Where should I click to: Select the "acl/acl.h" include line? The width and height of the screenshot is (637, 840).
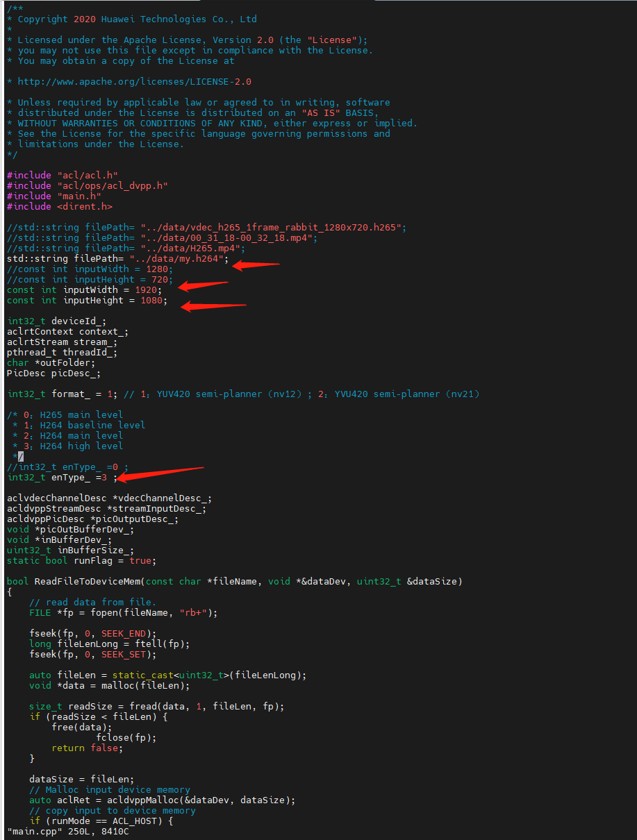(63, 176)
